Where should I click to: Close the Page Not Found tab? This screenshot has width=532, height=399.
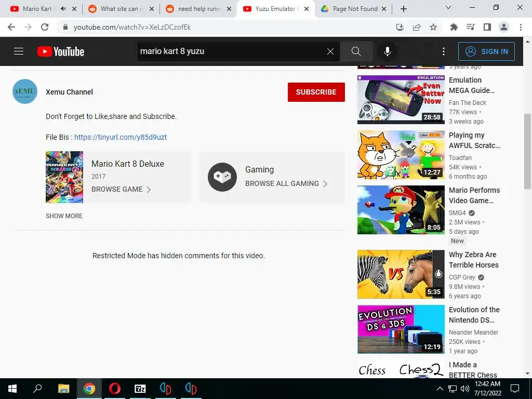[x=384, y=9]
